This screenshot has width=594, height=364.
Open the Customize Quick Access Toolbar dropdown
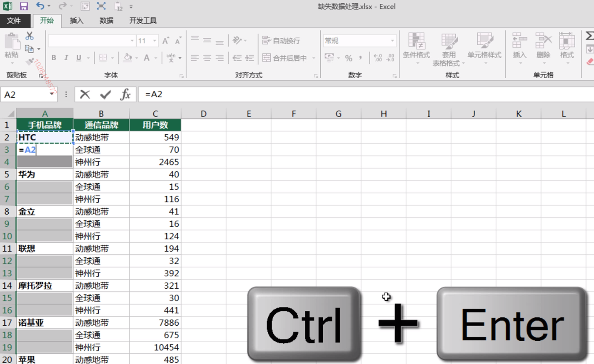tap(131, 7)
